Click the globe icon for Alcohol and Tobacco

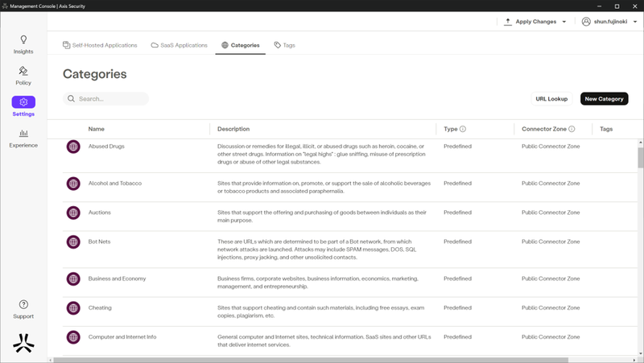(73, 184)
